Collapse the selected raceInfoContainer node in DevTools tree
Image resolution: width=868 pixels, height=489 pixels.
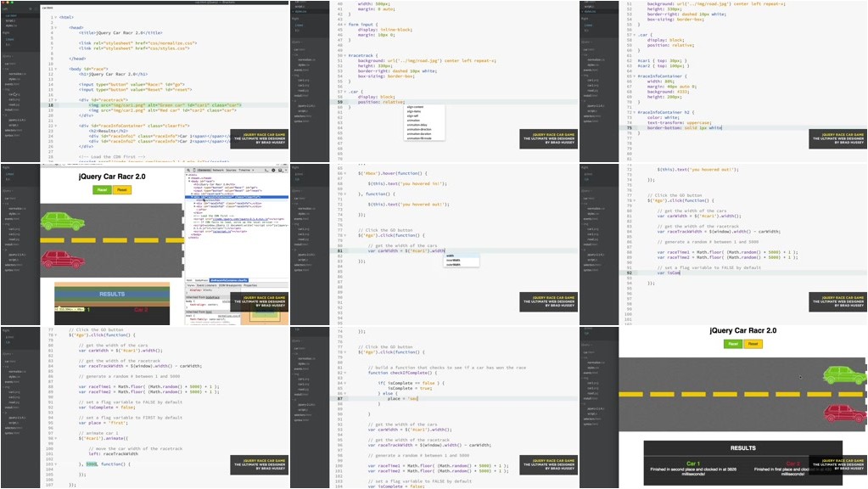tap(192, 197)
